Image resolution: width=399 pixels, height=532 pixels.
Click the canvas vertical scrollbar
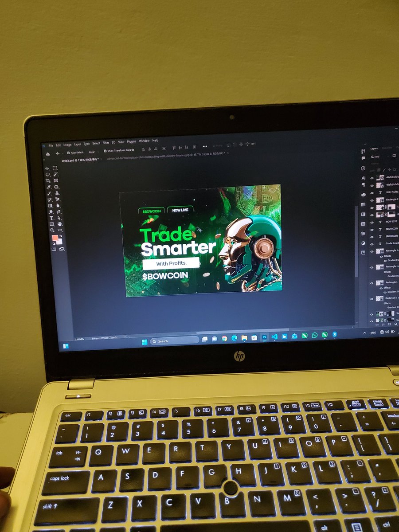click(x=356, y=242)
